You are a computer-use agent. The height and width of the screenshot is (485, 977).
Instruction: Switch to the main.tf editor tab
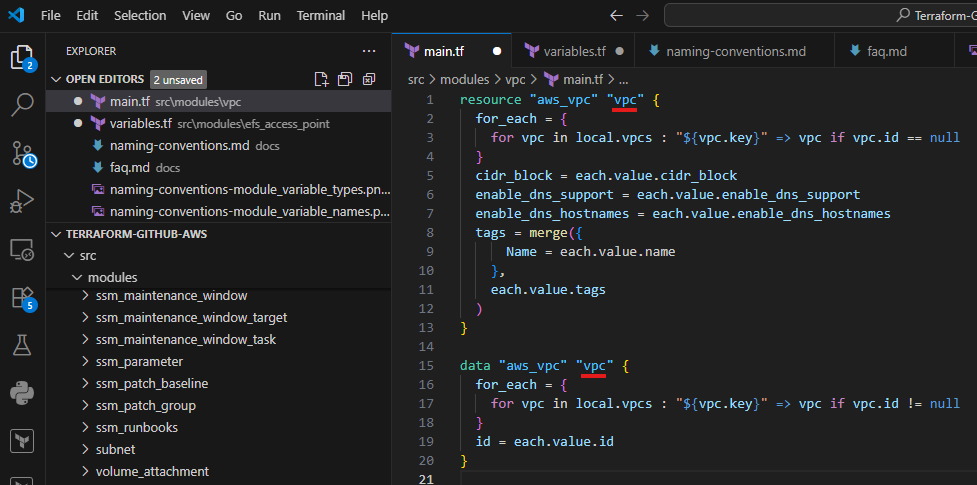(452, 51)
